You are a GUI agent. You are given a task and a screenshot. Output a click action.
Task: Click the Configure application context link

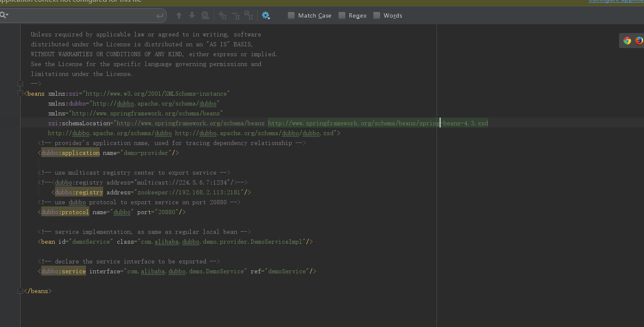tap(616, 1)
